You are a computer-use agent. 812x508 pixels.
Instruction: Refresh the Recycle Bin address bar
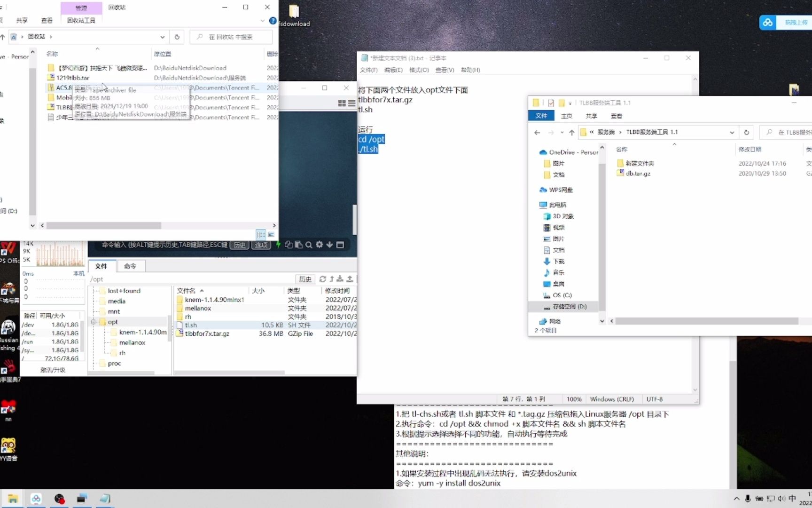pos(177,37)
